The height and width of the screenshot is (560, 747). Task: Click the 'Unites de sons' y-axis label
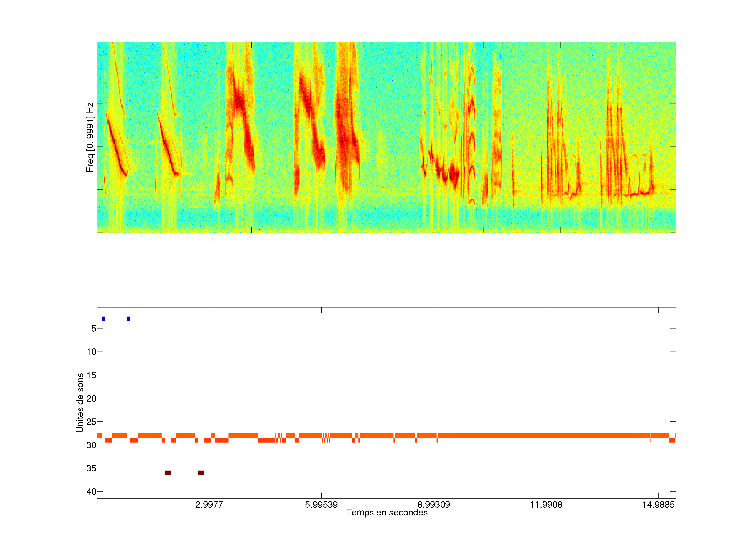(x=80, y=403)
